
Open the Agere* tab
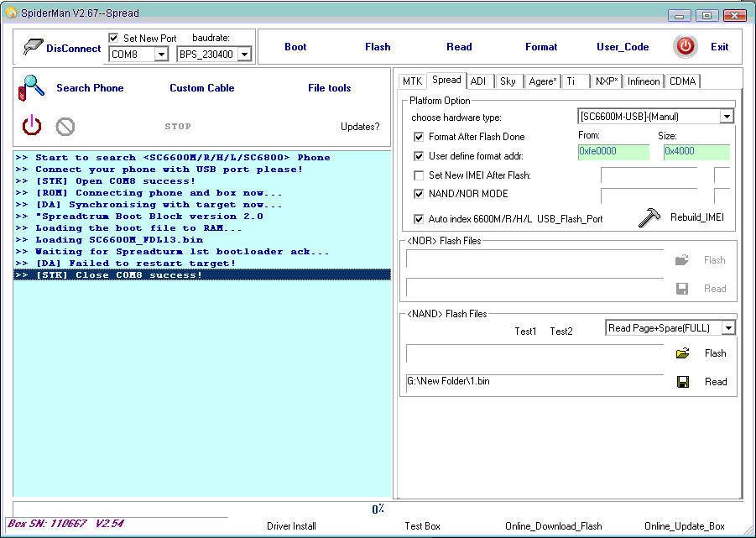point(543,81)
